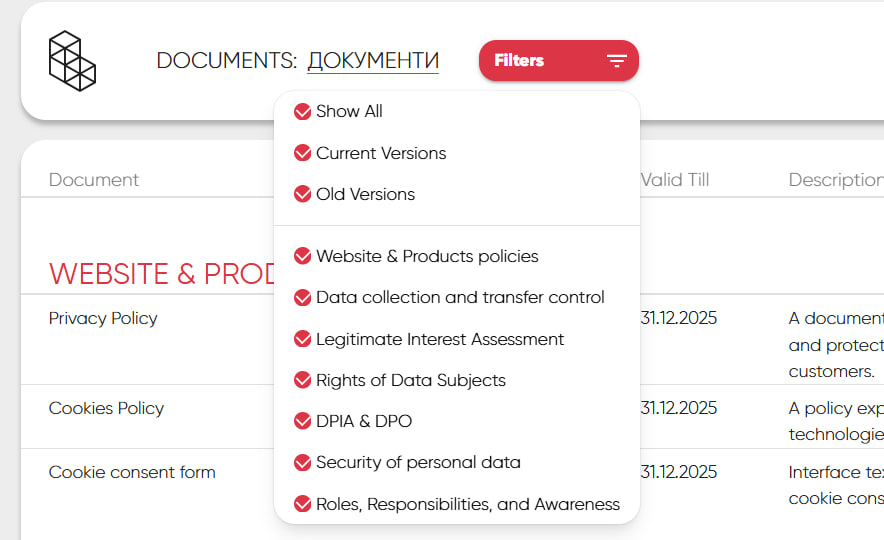Toggle the Old Versions checkmark

point(303,194)
